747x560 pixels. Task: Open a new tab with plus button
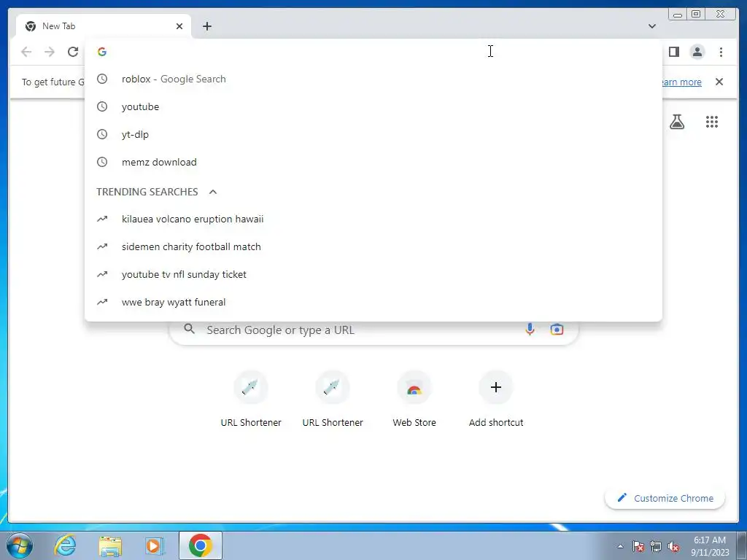point(206,26)
